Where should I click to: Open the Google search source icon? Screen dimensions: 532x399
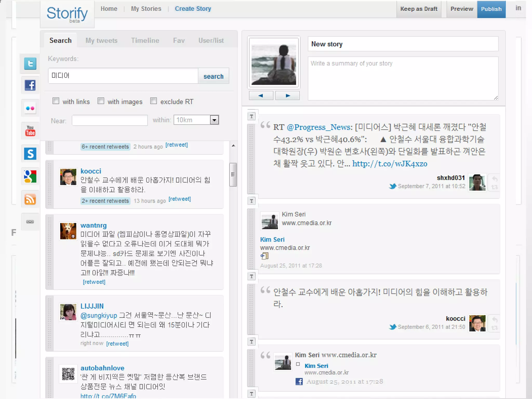pyautogui.click(x=30, y=176)
